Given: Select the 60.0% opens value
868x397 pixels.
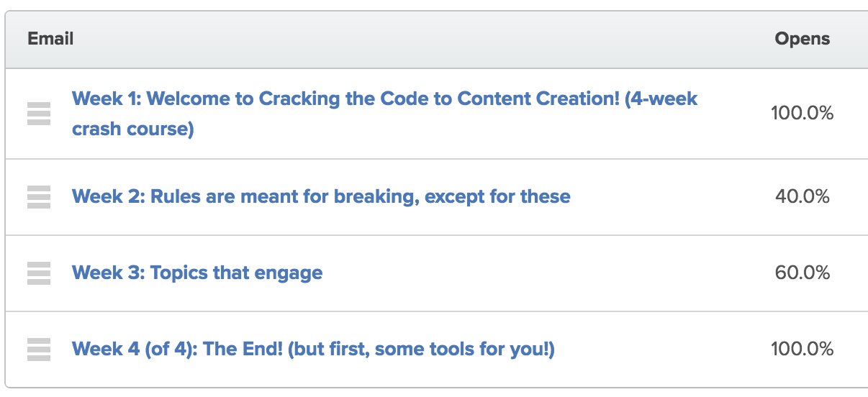Looking at the screenshot, I should 803,273.
